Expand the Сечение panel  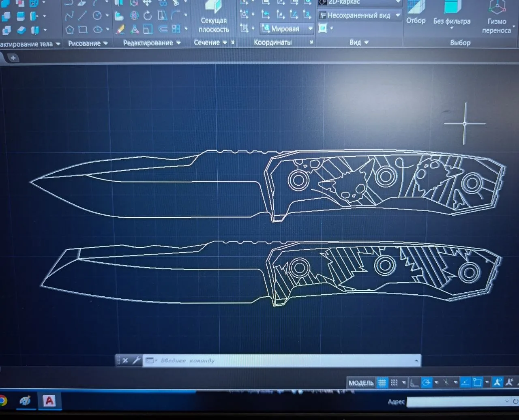[x=210, y=42]
